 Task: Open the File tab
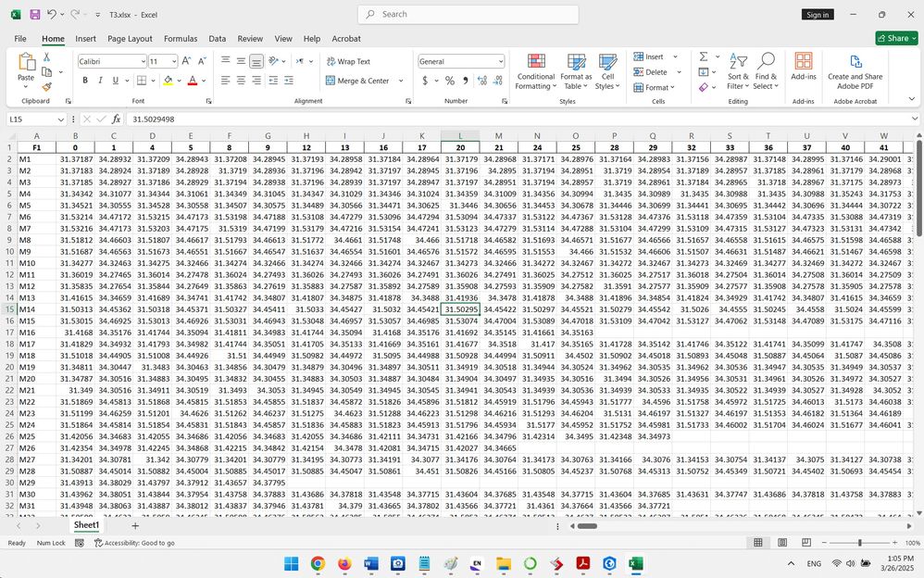tap(20, 38)
